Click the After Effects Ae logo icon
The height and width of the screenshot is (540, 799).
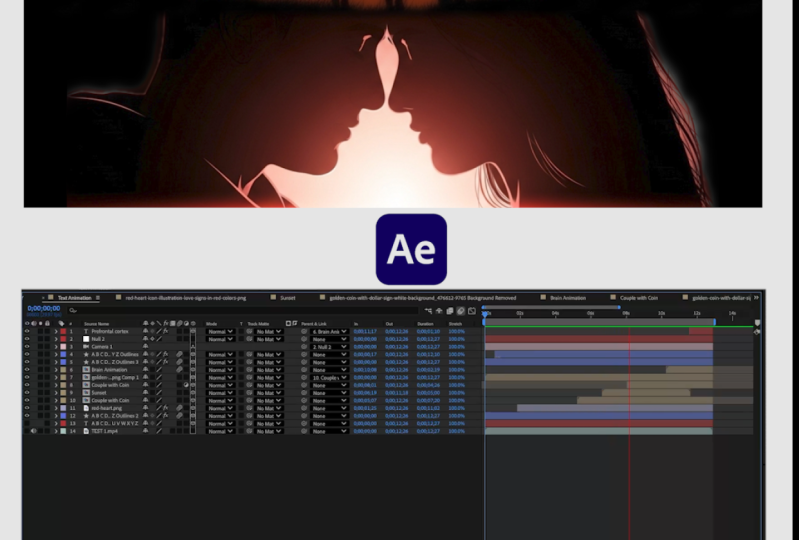coord(411,249)
